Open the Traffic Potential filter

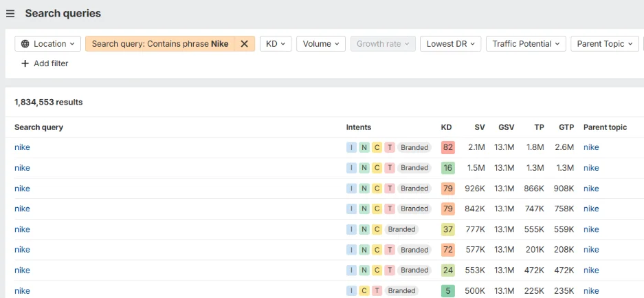point(526,44)
